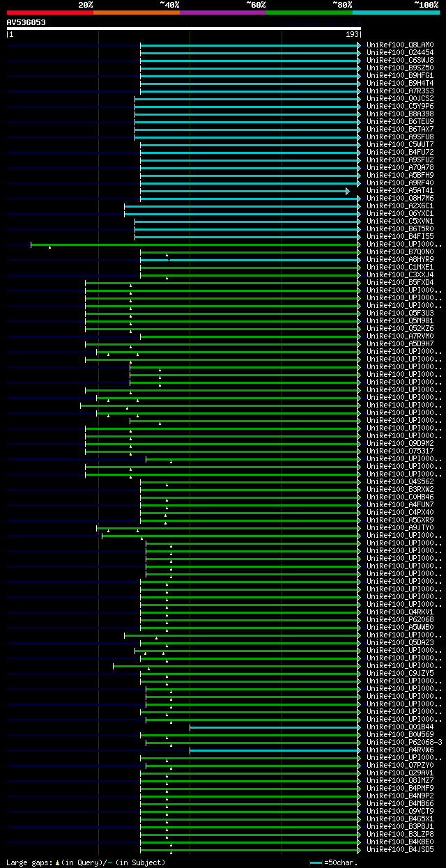
Task: Select the AV536853 query label
Action: pos(26,22)
